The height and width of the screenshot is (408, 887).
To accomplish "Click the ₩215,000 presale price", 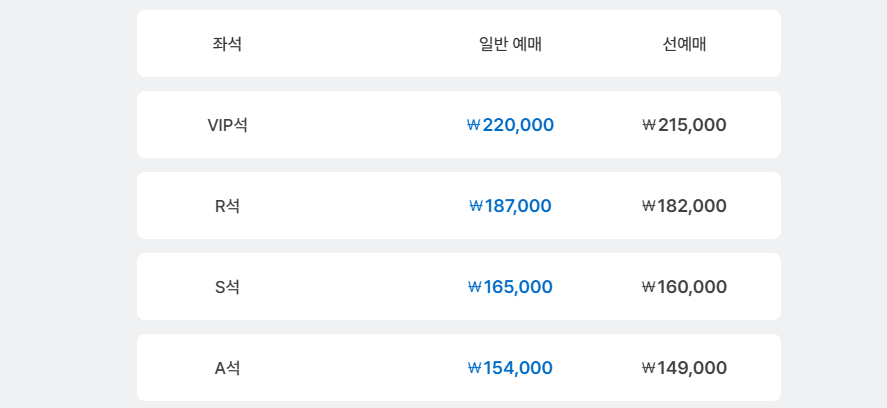I will point(684,125).
